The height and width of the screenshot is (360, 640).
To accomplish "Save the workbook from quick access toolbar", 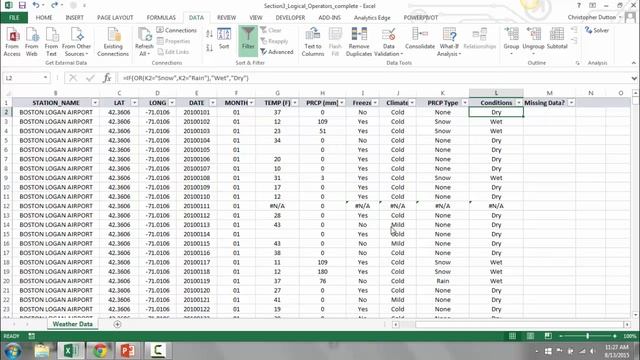I will (22, 5).
